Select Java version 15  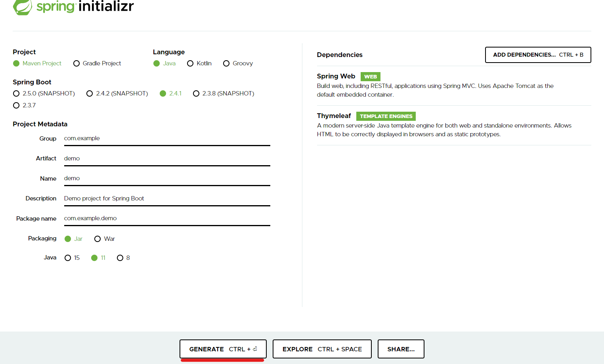coord(72,258)
